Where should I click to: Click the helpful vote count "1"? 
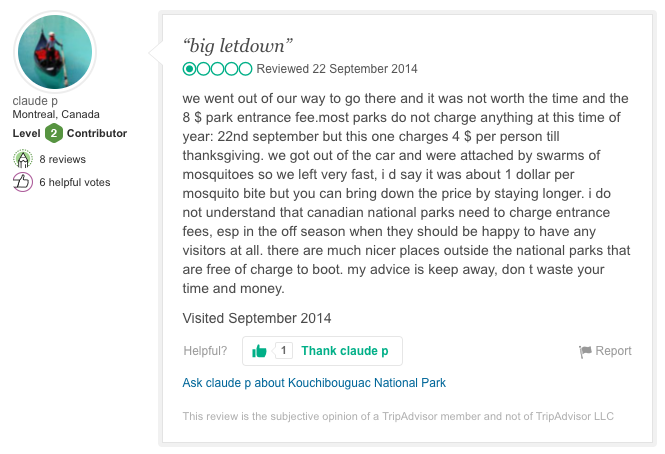284,351
